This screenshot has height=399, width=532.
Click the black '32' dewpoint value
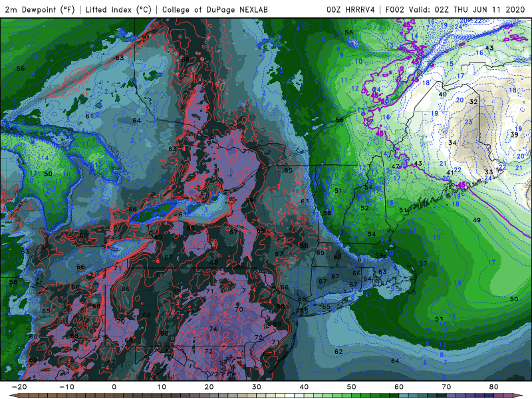pyautogui.click(x=473, y=102)
